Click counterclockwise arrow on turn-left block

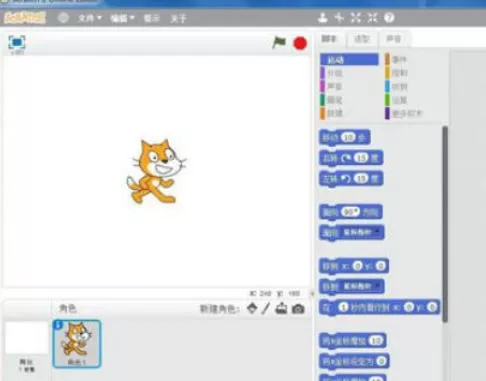click(x=346, y=179)
